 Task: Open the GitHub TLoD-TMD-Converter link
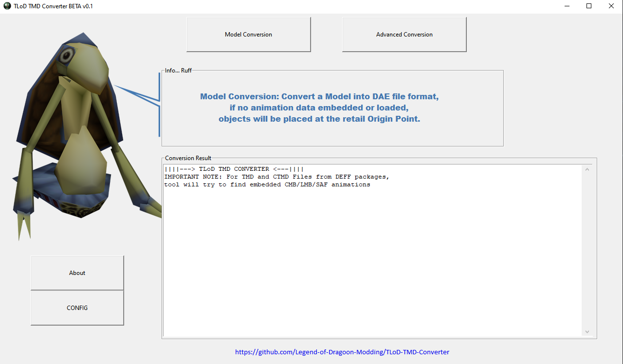pos(342,352)
